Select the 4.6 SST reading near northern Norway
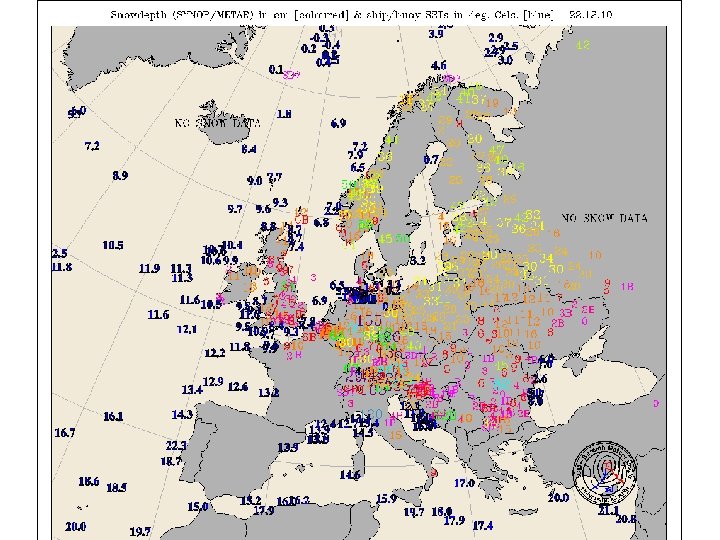720x540 pixels. (x=439, y=66)
